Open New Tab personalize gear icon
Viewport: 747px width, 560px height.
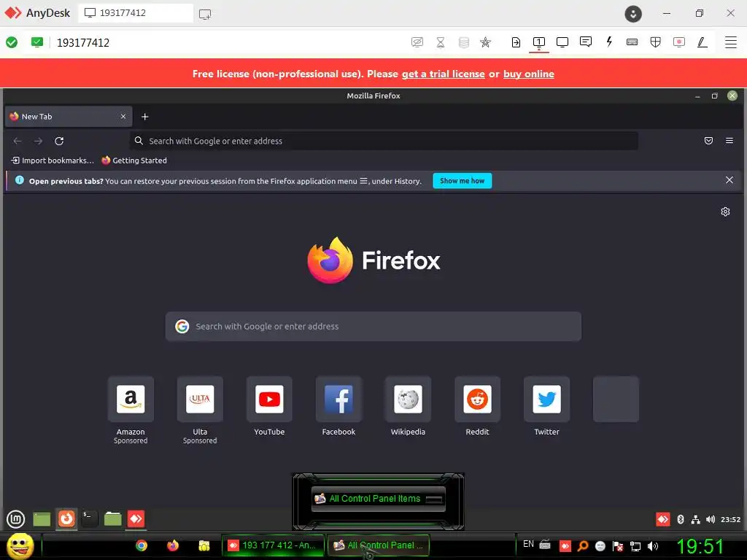725,211
